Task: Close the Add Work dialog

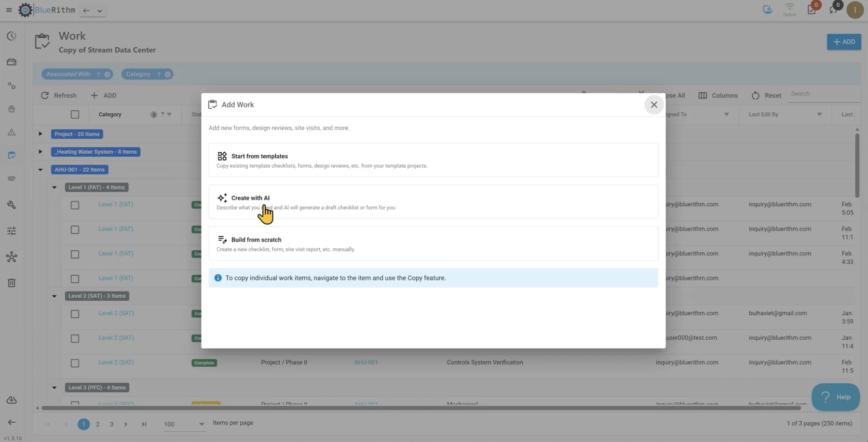Action: 653,105
